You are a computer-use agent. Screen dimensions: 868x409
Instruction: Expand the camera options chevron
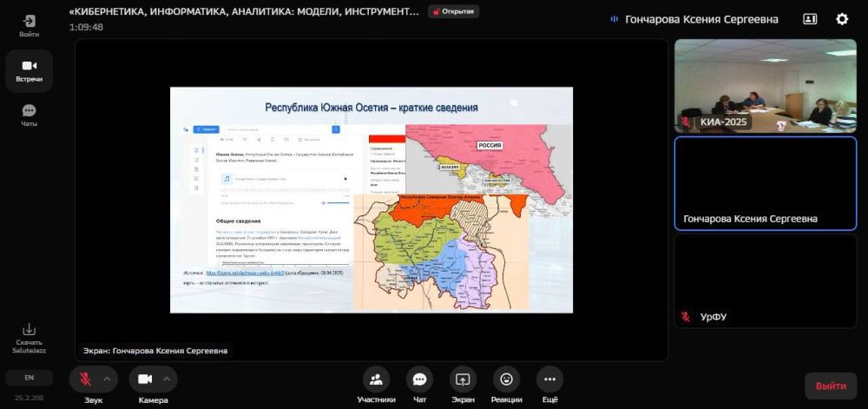[x=168, y=379]
